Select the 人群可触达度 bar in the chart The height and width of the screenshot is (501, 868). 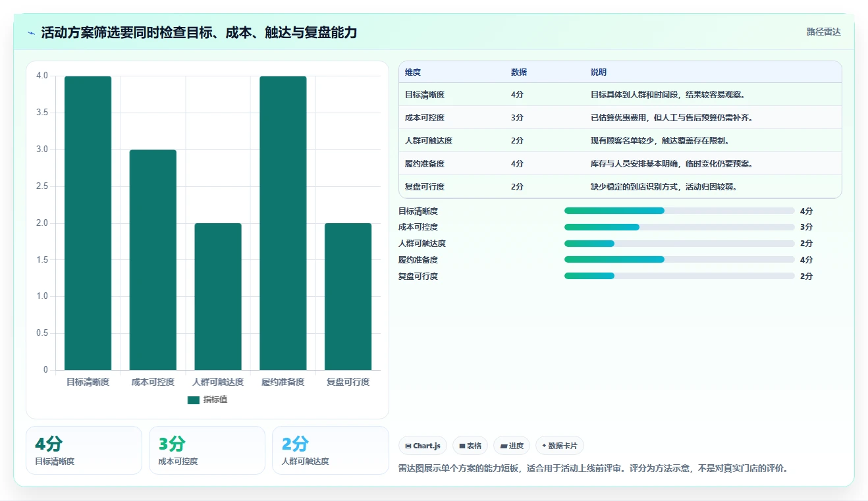[x=218, y=297]
